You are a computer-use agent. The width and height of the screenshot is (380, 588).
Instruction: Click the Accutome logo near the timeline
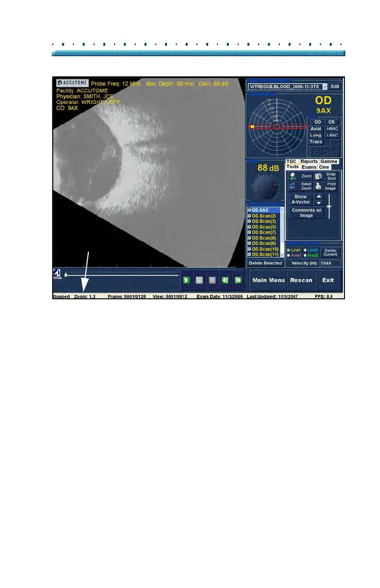pos(57,275)
